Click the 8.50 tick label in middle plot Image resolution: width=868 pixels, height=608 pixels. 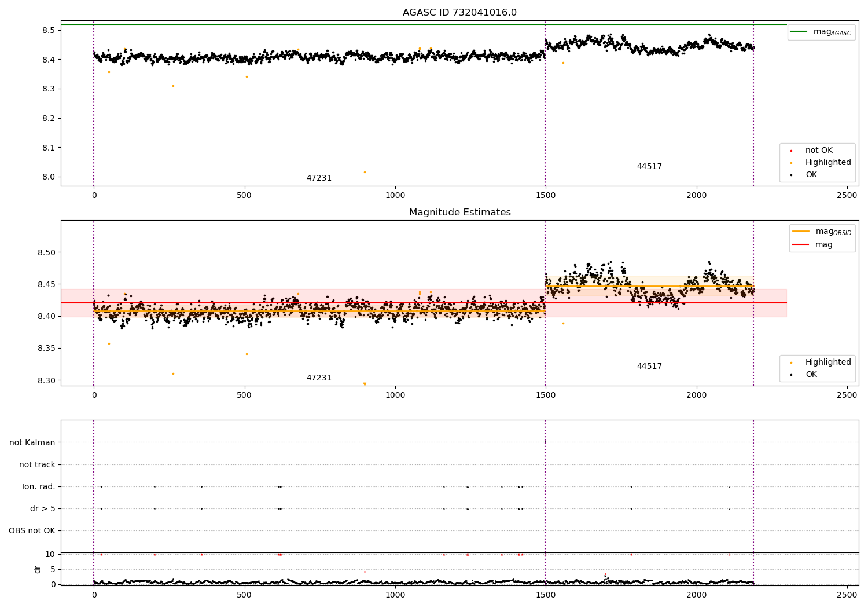[x=46, y=252]
